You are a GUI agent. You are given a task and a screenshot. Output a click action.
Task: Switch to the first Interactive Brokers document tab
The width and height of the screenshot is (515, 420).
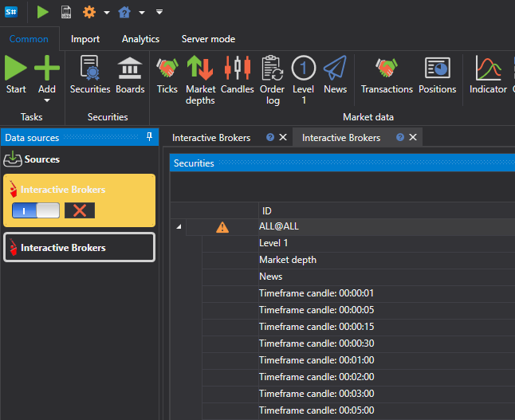click(211, 138)
